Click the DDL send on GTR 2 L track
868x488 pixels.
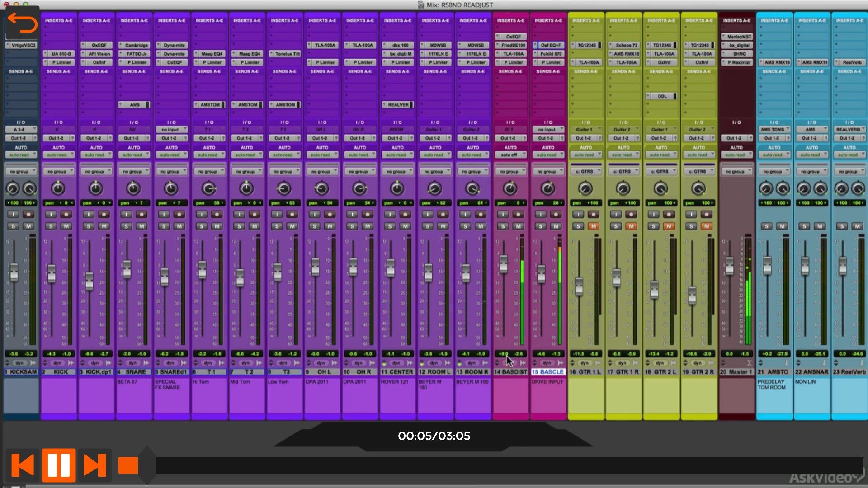(x=661, y=96)
